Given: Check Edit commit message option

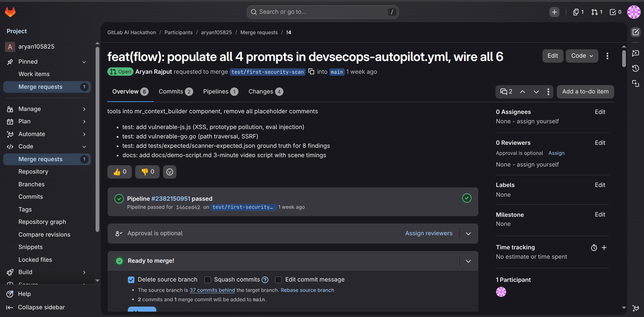Looking at the screenshot, I should [278, 280].
